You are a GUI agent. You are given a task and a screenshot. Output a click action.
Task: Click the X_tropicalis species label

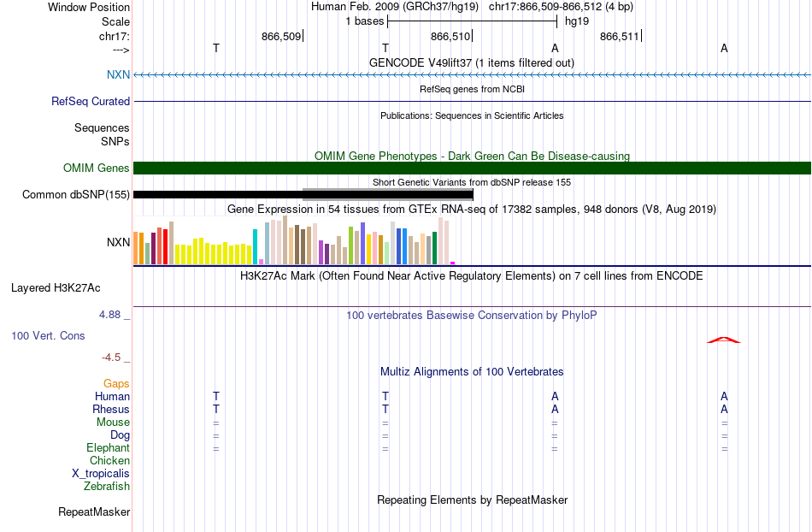pyautogui.click(x=101, y=474)
